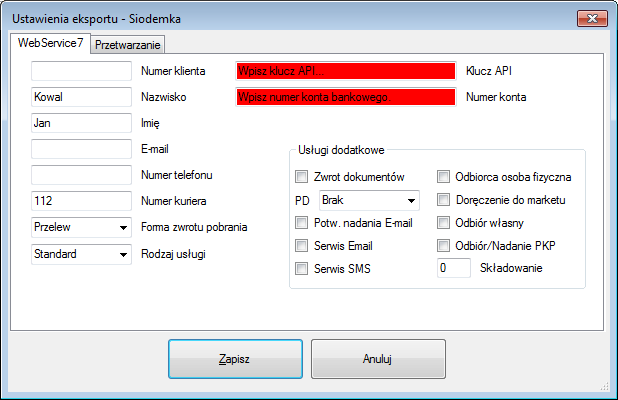Check Odbiór/Nadanie PKP option
The width and height of the screenshot is (618, 400).
(x=443, y=246)
